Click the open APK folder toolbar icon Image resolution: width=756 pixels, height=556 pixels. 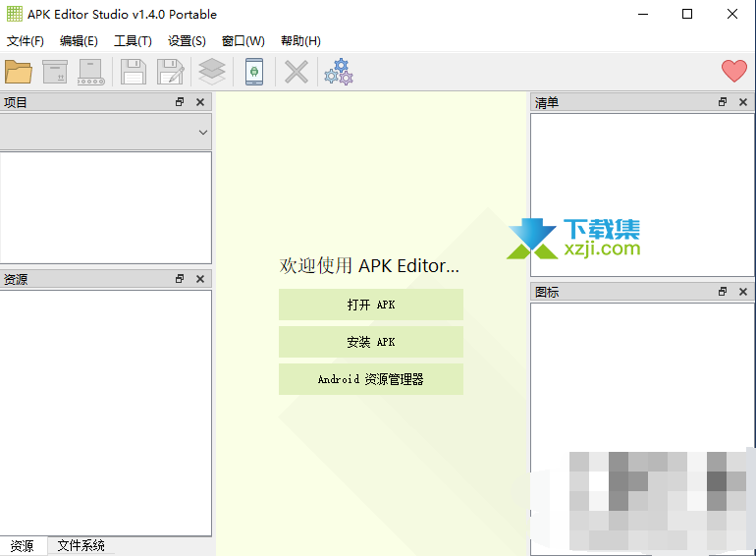(19, 72)
